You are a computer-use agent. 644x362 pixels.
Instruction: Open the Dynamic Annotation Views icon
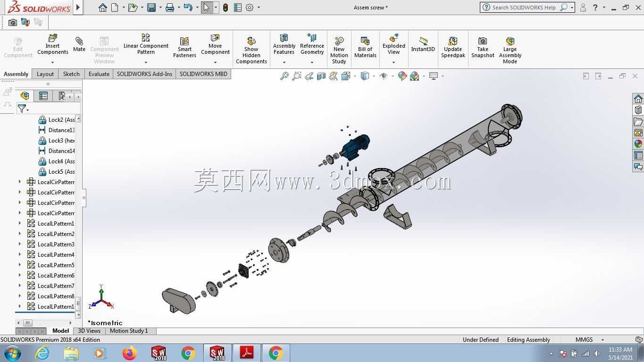click(x=334, y=76)
